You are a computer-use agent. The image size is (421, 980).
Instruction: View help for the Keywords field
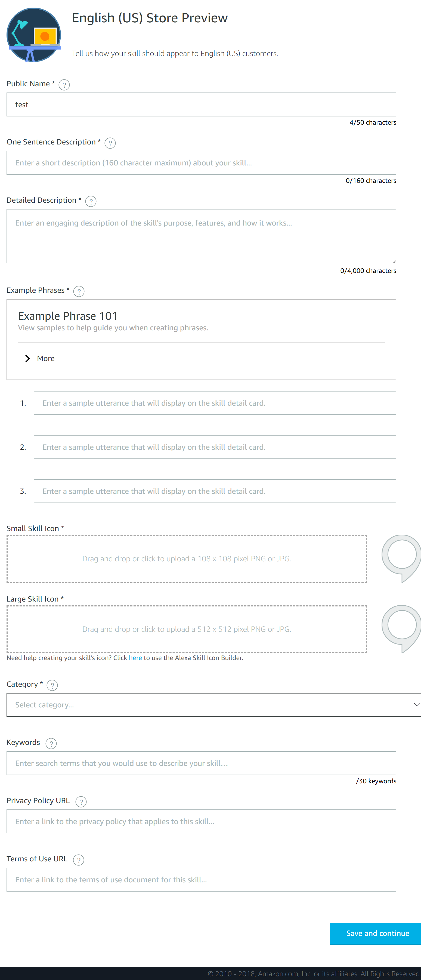(51, 743)
